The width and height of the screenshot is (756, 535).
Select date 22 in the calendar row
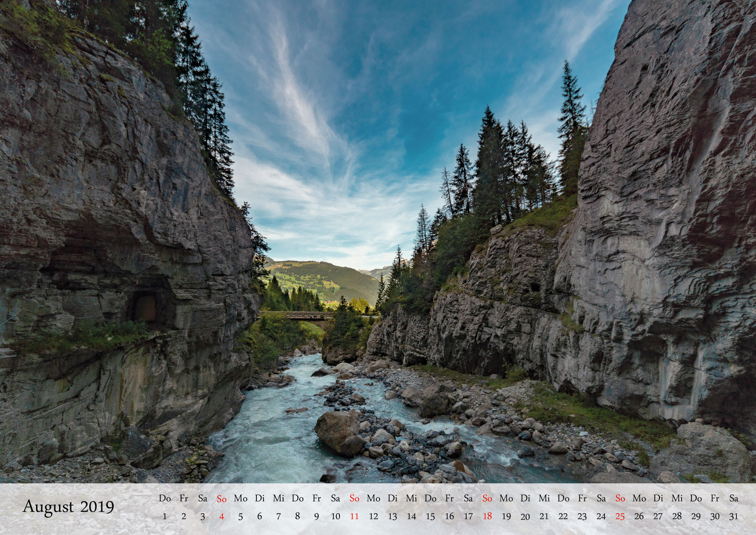point(563,516)
